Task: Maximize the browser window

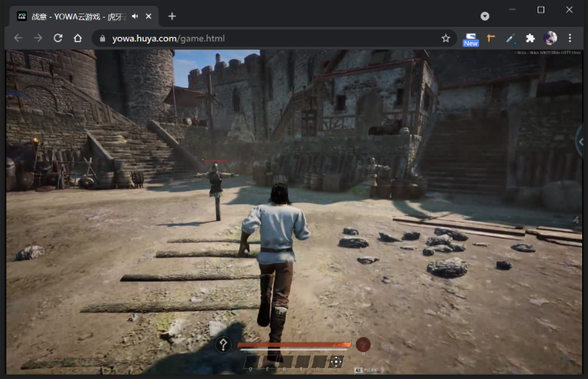Action: (x=541, y=10)
